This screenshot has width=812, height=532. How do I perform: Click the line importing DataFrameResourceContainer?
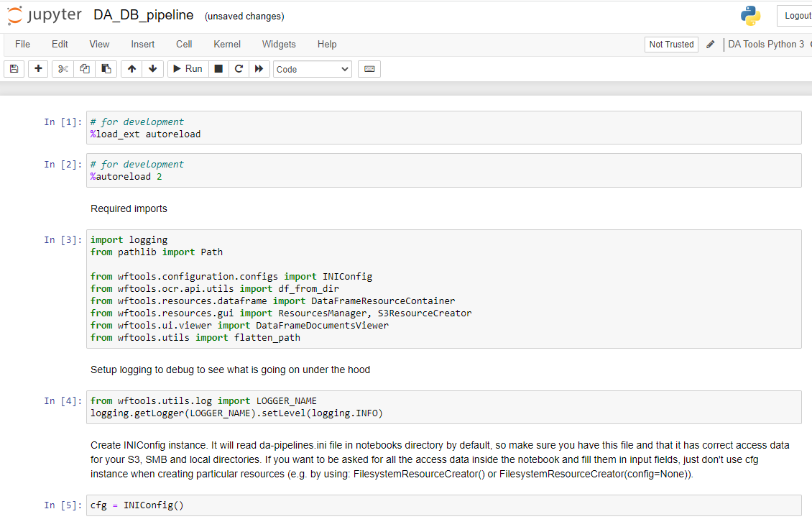(273, 301)
